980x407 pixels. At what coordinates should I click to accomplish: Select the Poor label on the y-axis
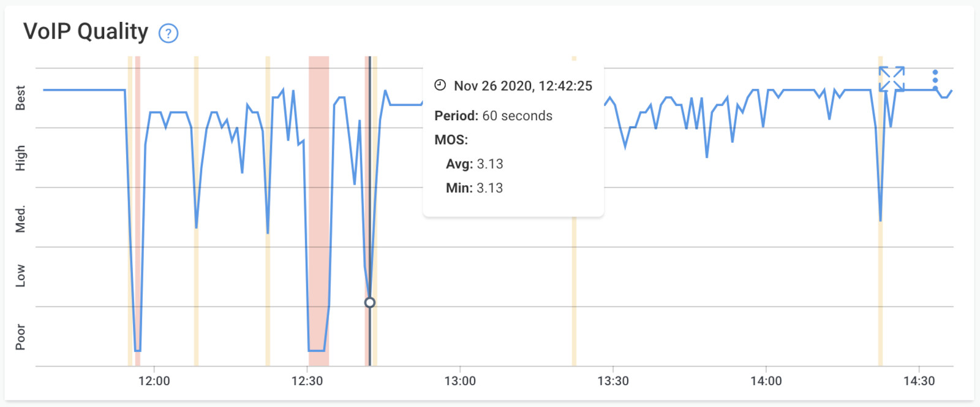click(20, 336)
